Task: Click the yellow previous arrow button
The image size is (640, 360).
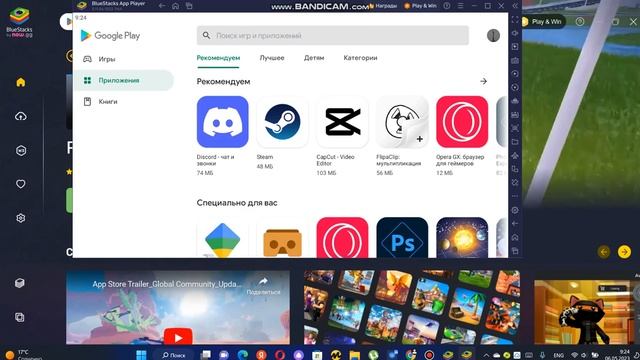Action: [x=604, y=252]
